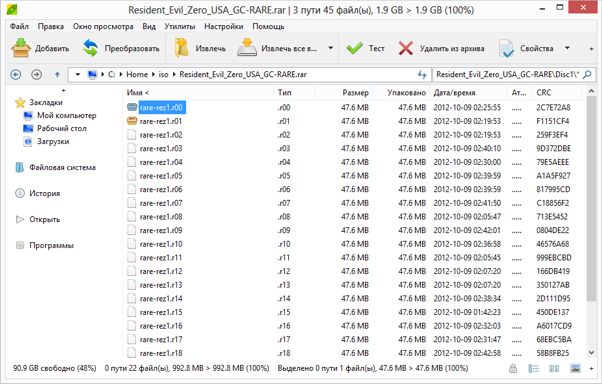Open the Окно просмотра menu
602x384 pixels.
click(x=103, y=26)
